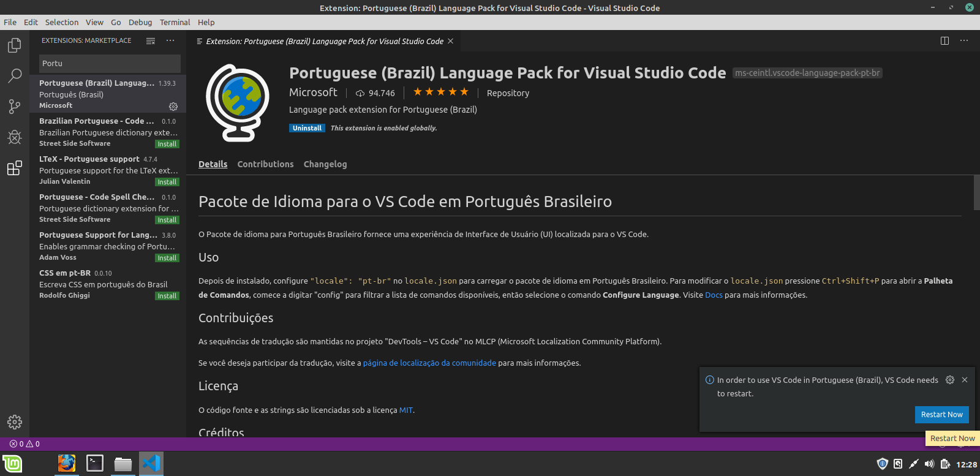The width and height of the screenshot is (980, 476).
Task: Click the details page vertical scrollbar
Action: tap(976, 192)
